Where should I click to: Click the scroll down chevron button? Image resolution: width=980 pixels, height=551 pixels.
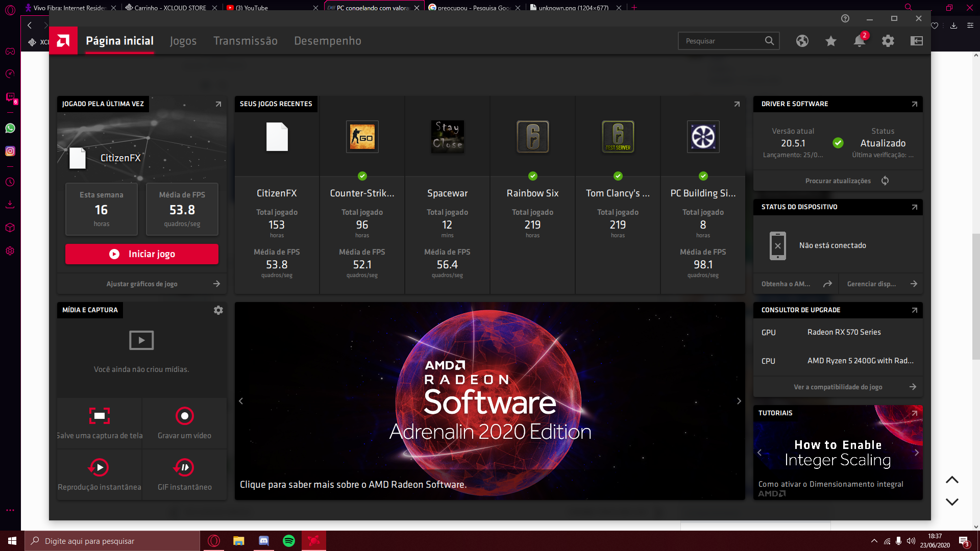click(x=952, y=502)
